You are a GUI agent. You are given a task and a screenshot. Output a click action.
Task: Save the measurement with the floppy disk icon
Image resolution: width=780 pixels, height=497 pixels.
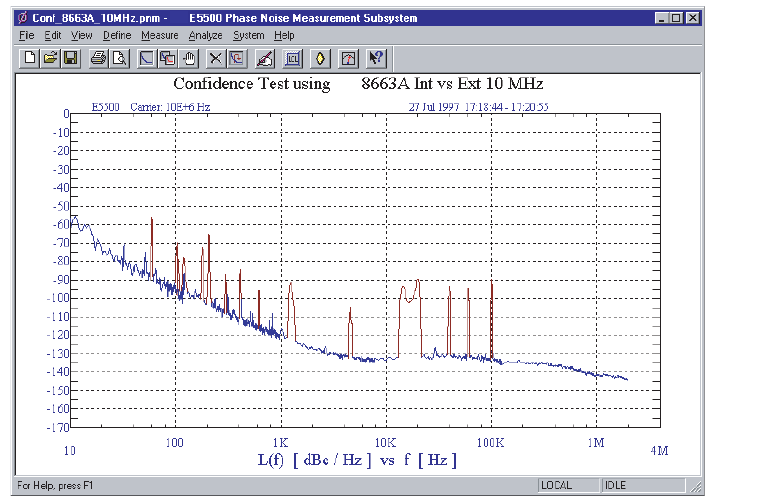pos(70,58)
